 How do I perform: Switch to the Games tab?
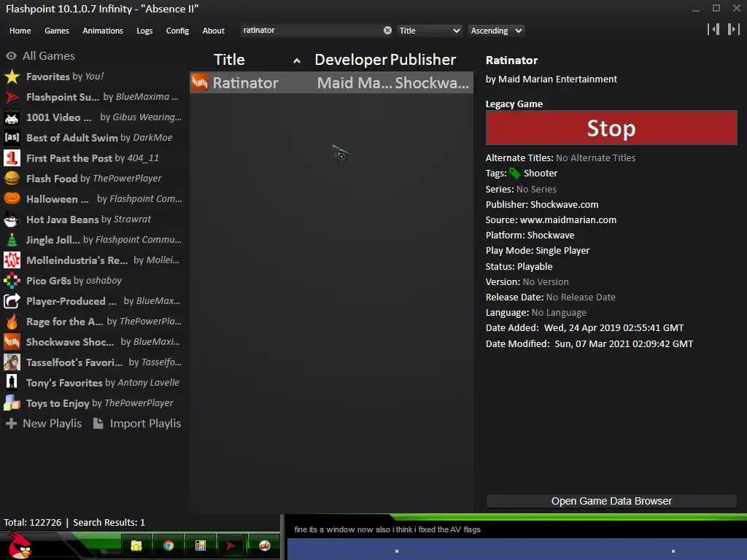(57, 31)
